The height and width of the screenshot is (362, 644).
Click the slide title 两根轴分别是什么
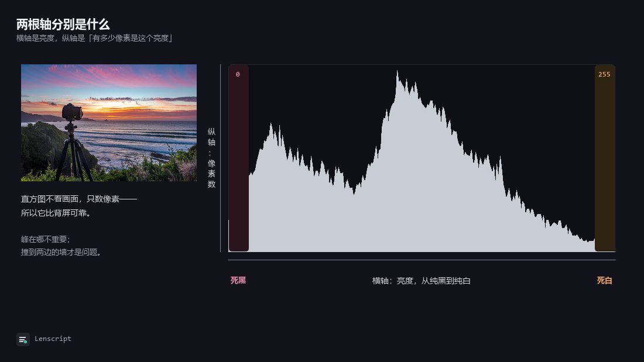(x=63, y=24)
